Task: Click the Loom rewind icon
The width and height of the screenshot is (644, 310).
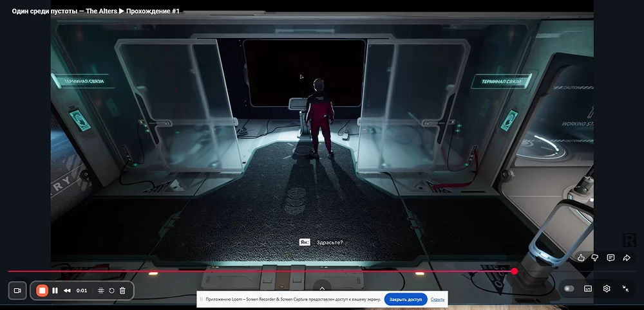Action: [67, 291]
